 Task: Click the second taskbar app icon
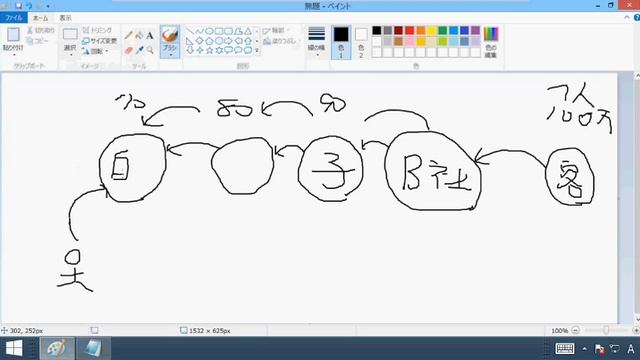pyautogui.click(x=93, y=348)
